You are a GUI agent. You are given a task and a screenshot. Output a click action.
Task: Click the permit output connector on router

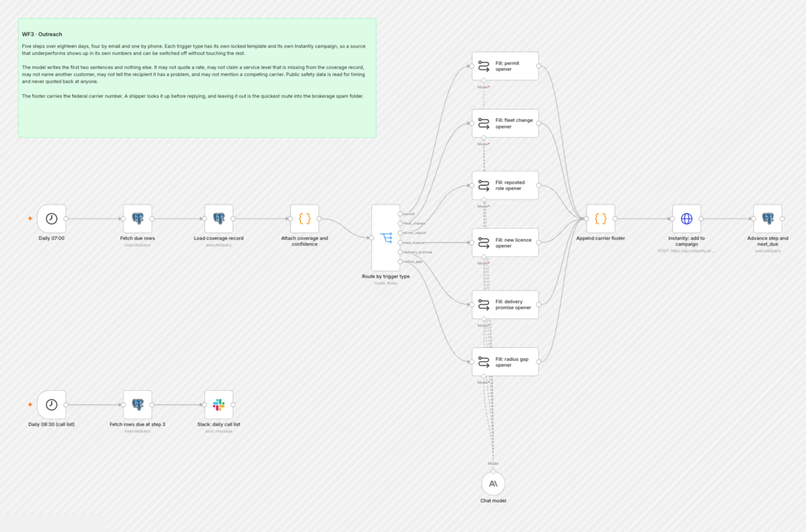pos(400,214)
